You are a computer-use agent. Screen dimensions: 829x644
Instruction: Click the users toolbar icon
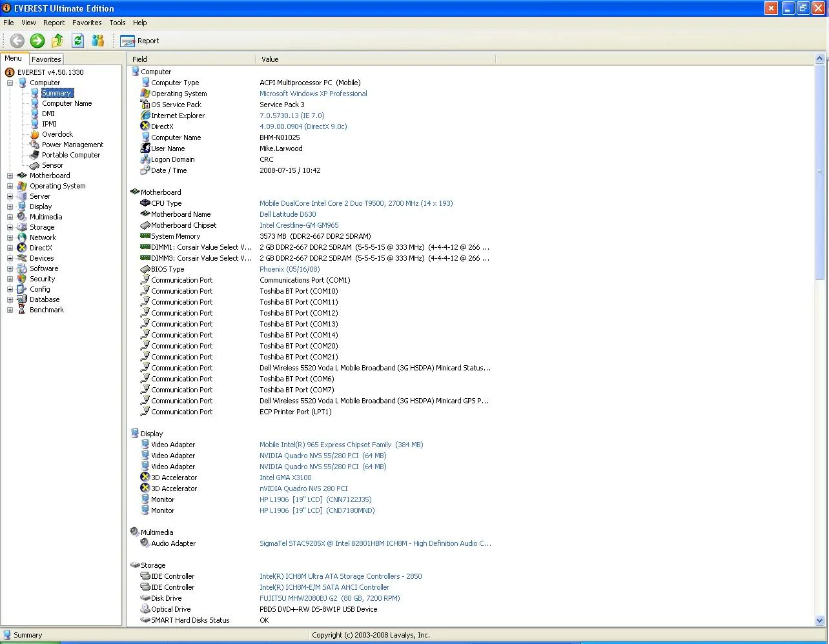pos(98,41)
